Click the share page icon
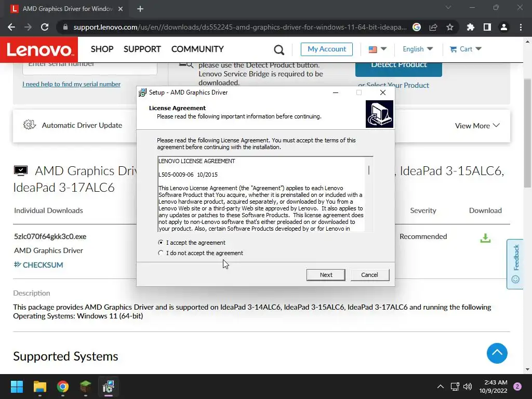This screenshot has height=399, width=532. pyautogui.click(x=433, y=27)
